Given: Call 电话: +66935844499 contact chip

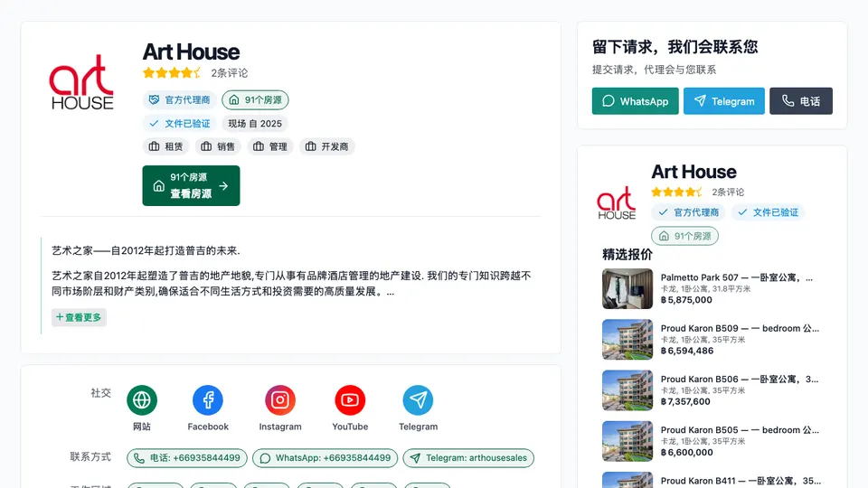Looking at the screenshot, I should click(x=187, y=458).
